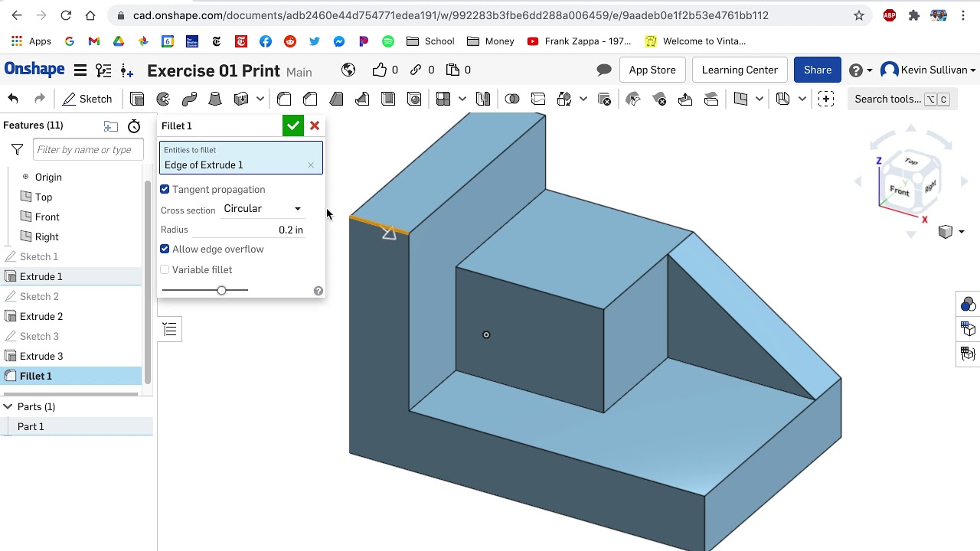Select the Front plane in feature list

coord(47,217)
